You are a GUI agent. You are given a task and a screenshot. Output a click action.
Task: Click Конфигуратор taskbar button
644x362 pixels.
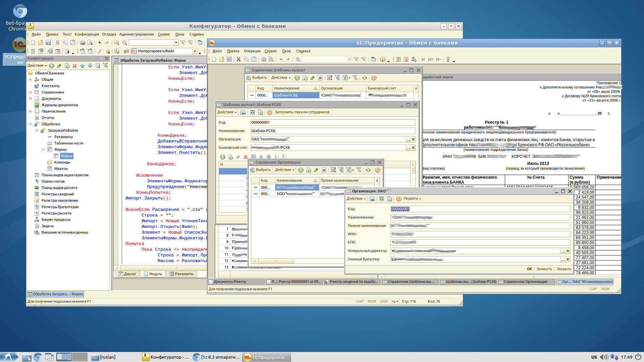(x=166, y=357)
